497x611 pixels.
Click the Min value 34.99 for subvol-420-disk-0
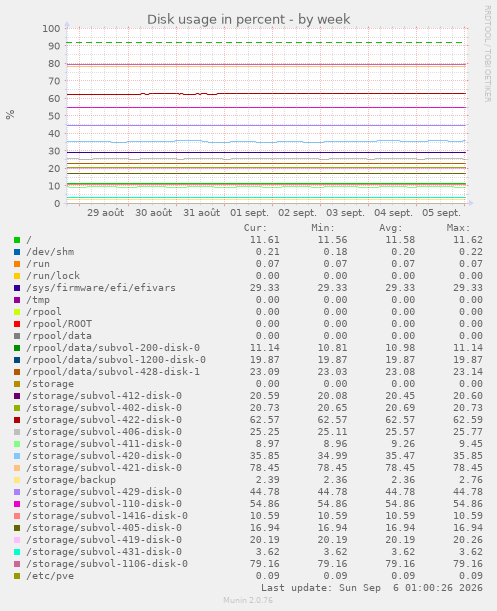click(x=332, y=456)
